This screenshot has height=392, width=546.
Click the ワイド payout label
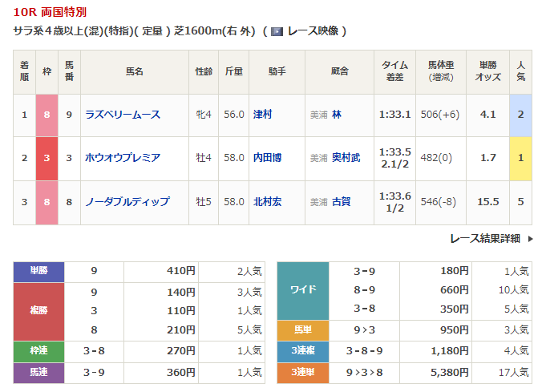tap(302, 289)
